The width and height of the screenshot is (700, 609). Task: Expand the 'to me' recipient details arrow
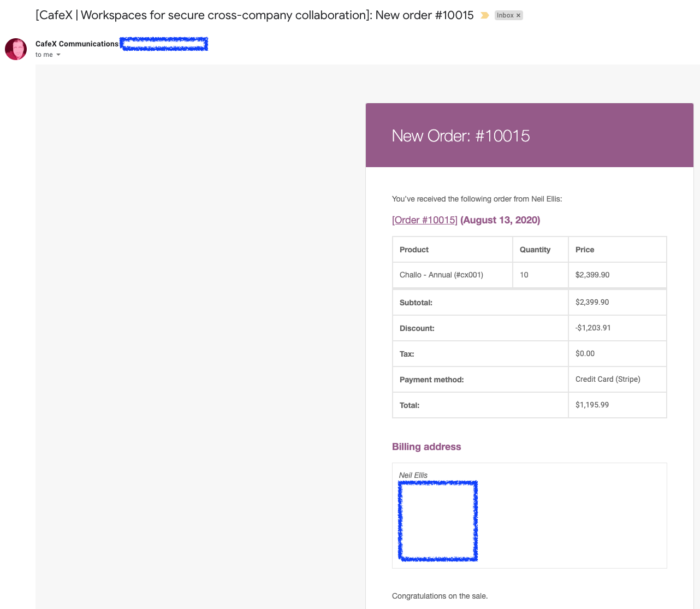click(58, 55)
